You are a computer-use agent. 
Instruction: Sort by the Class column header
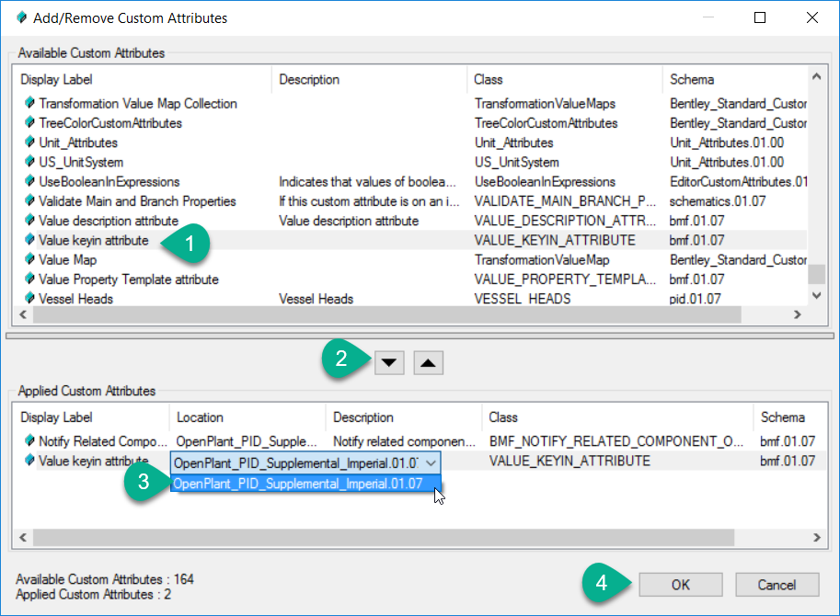pos(488,80)
